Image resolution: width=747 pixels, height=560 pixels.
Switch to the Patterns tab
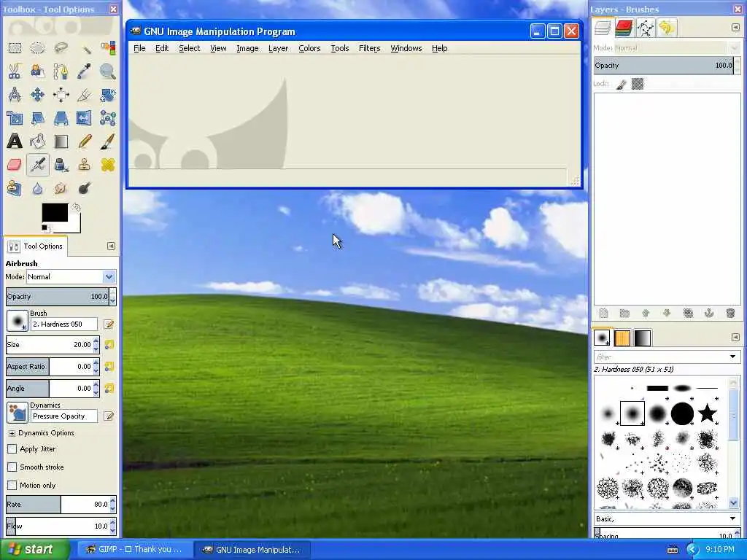tap(622, 338)
